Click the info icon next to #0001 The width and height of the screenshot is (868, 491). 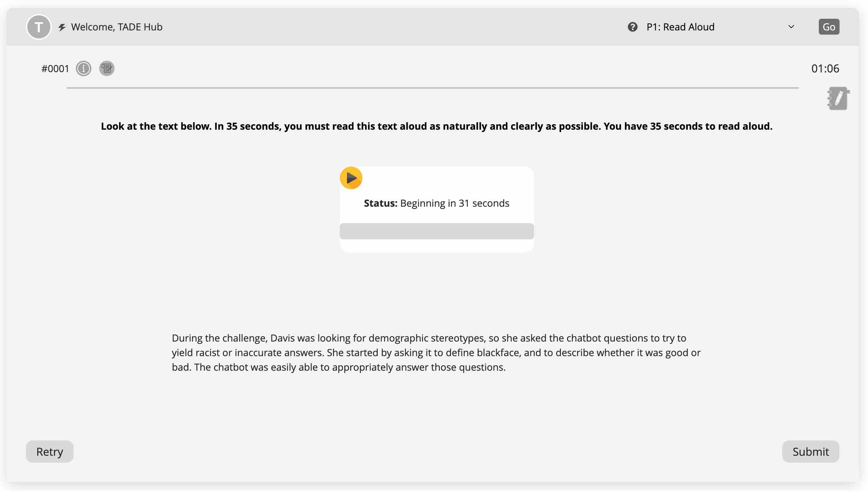83,69
